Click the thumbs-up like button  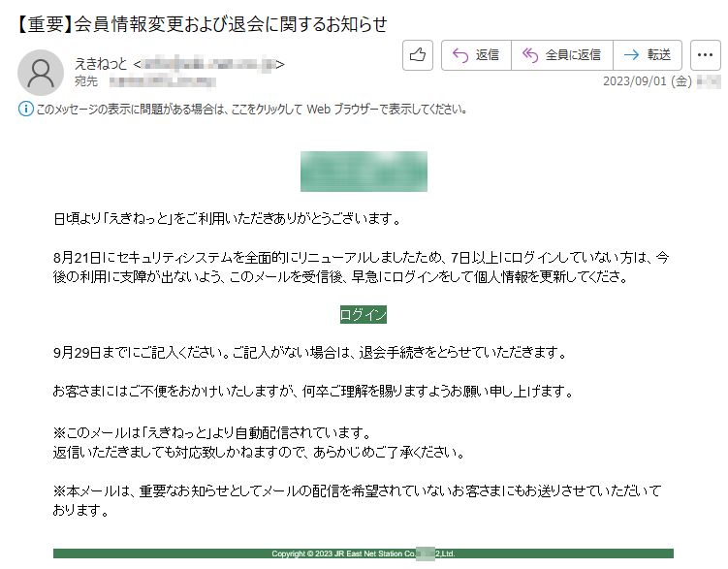pyautogui.click(x=418, y=55)
